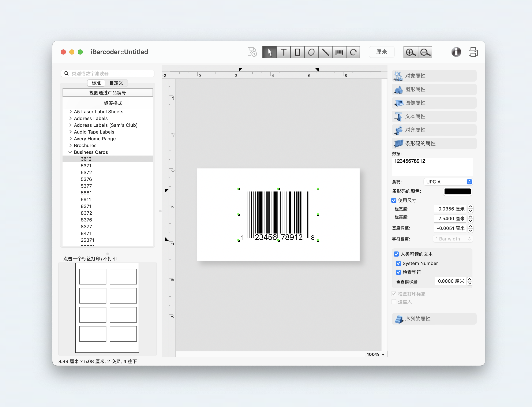Click the 对齐属性 panel icon
This screenshot has width=532, height=407.
coord(398,130)
